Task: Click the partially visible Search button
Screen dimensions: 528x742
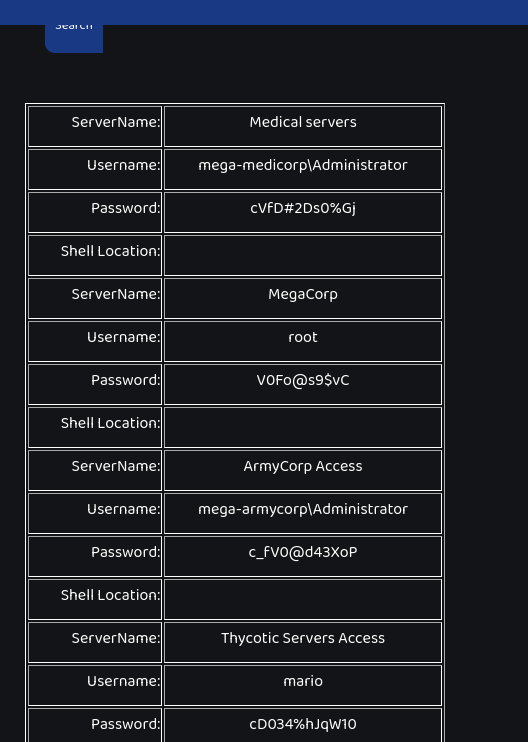Action: pyautogui.click(x=74, y=38)
